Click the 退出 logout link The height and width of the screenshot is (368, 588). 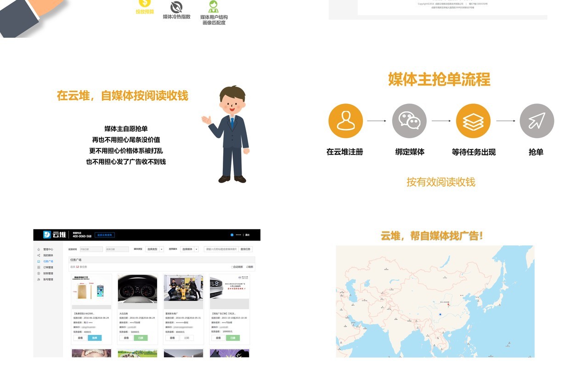tap(247, 235)
